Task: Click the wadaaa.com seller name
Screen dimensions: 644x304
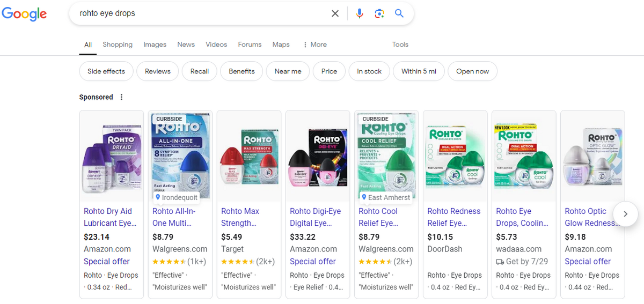Action: coord(519,249)
